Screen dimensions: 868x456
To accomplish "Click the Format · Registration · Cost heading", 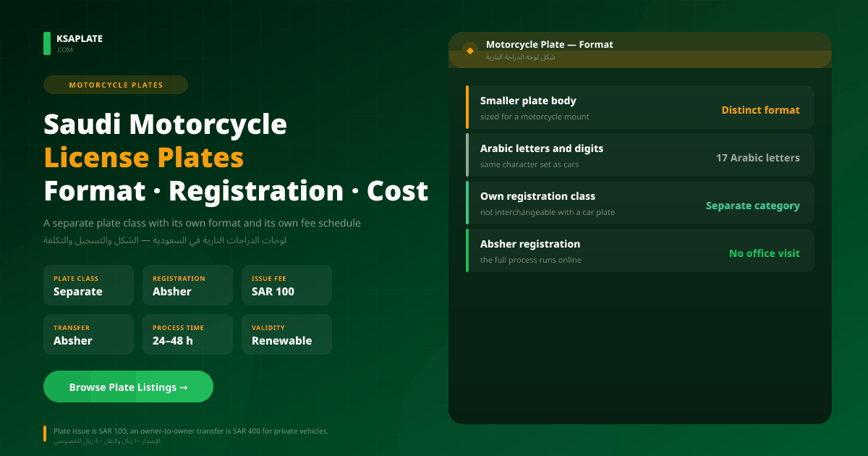I will 236,191.
